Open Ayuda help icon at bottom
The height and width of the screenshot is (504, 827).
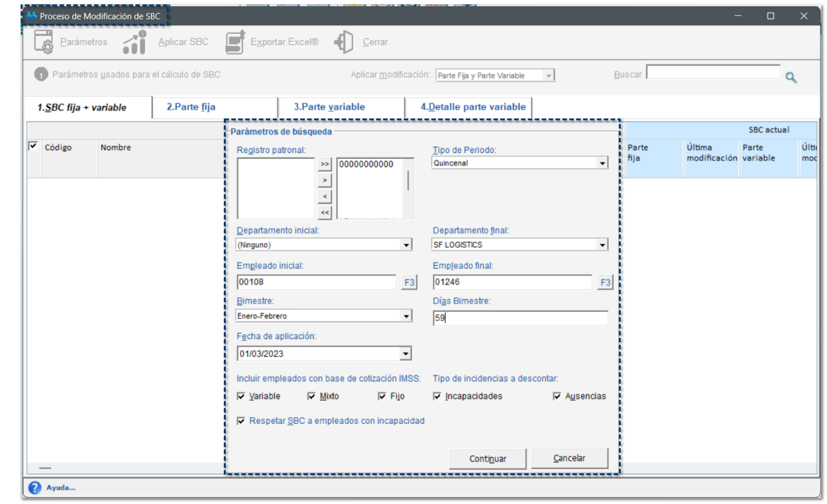pos(35,488)
